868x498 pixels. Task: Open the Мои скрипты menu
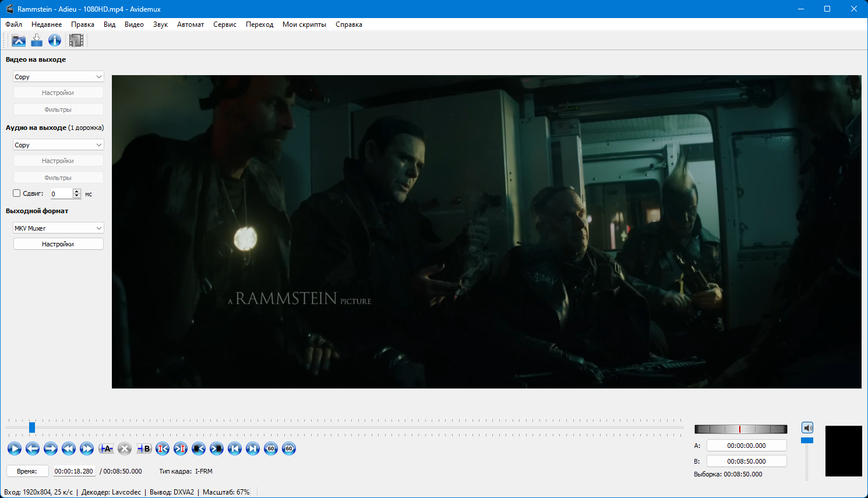tap(304, 24)
